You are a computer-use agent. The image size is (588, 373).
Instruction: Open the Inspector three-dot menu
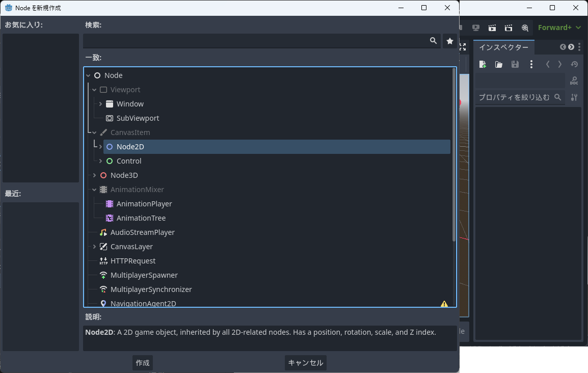[x=531, y=64]
